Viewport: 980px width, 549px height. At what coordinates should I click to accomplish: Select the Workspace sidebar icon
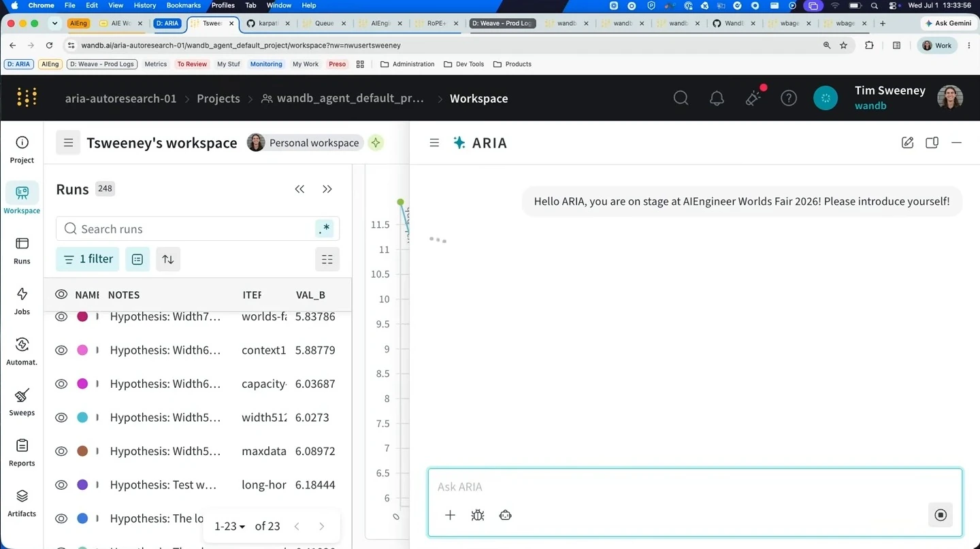pyautogui.click(x=22, y=193)
